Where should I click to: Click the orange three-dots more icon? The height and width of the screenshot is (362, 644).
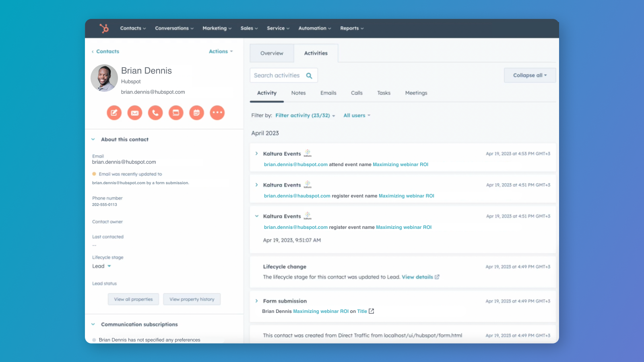(x=217, y=113)
